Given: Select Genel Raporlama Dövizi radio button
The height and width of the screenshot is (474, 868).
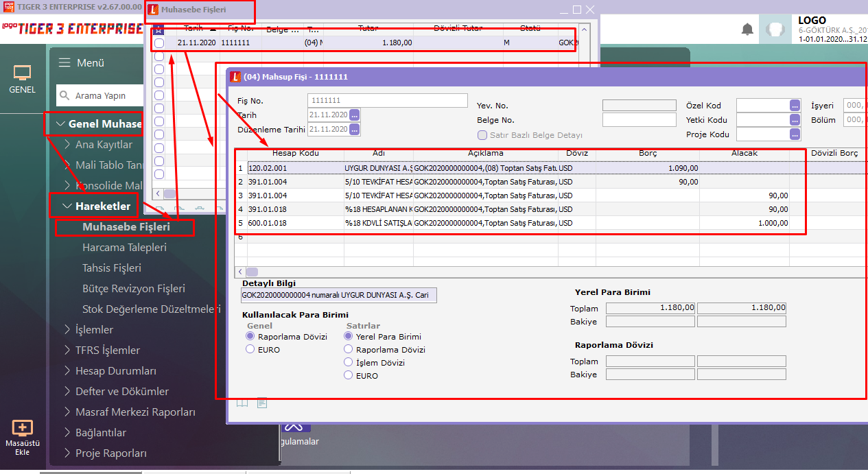Looking at the screenshot, I should (x=250, y=337).
